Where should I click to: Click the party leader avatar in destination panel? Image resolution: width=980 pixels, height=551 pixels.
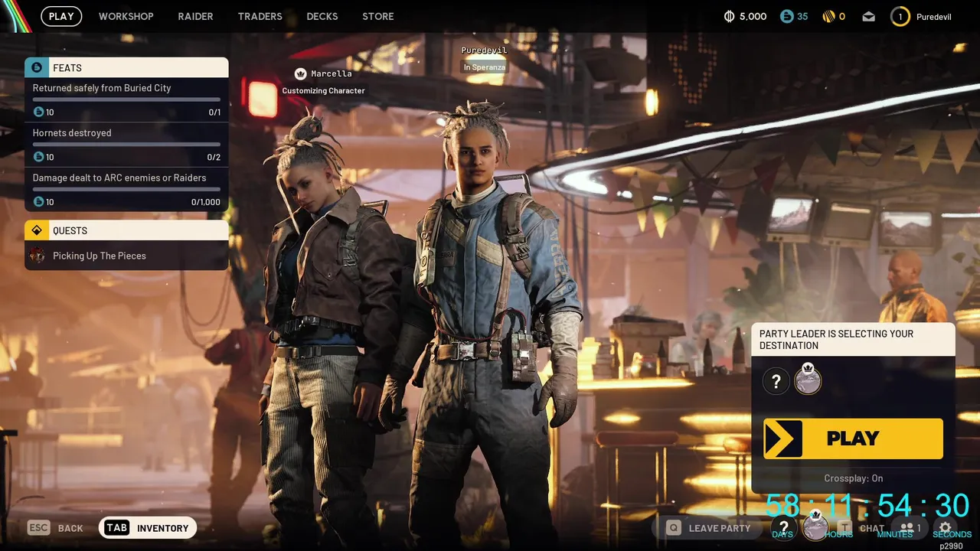[x=808, y=380]
